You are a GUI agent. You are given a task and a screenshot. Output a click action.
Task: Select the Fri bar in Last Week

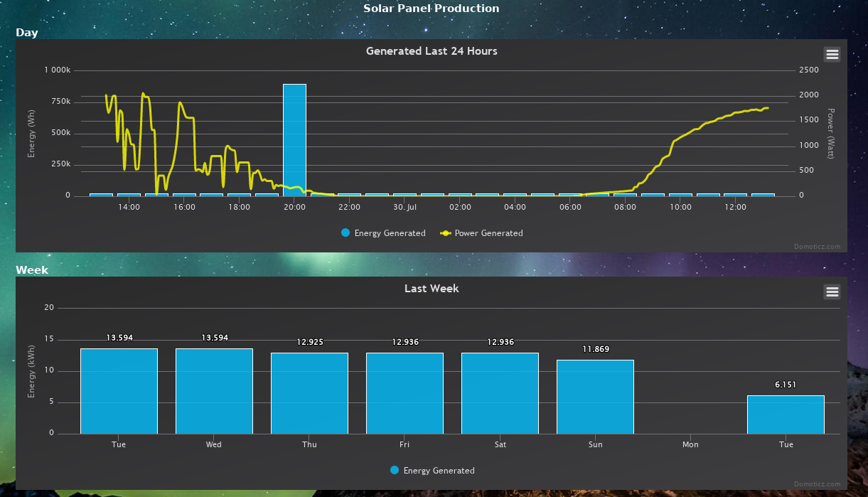pos(404,393)
